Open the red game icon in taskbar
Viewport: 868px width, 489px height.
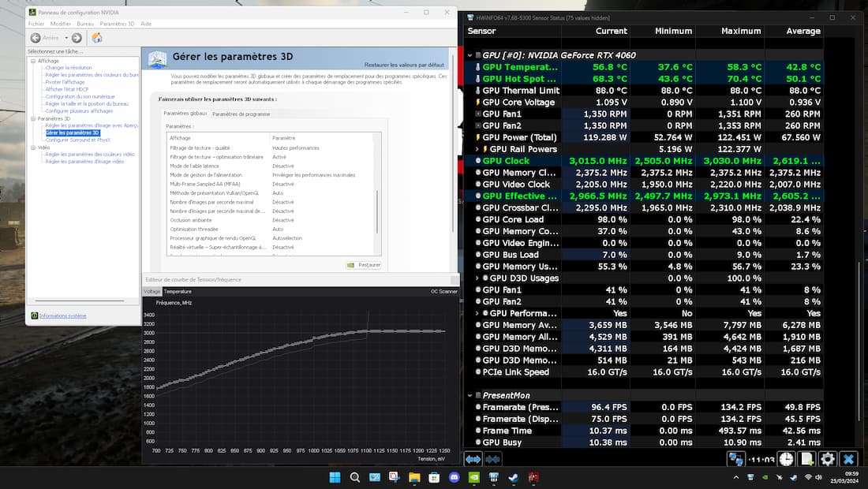pyautogui.click(x=533, y=477)
